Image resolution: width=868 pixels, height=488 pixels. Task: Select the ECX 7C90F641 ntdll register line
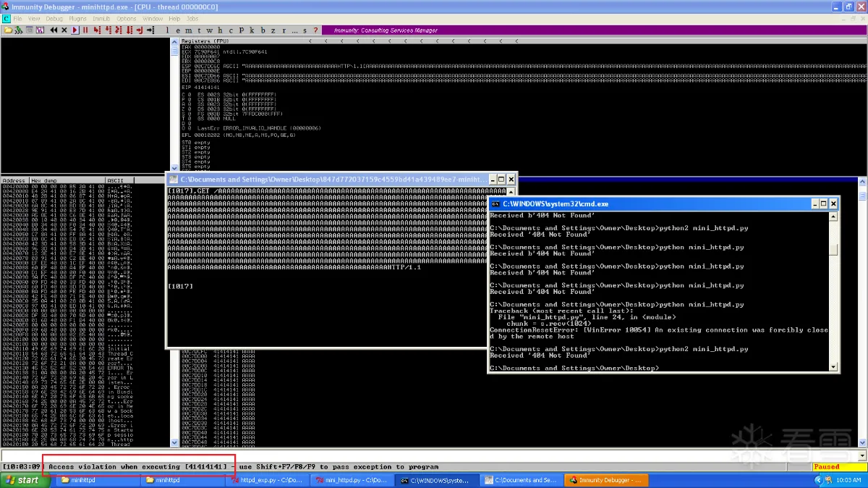click(224, 51)
